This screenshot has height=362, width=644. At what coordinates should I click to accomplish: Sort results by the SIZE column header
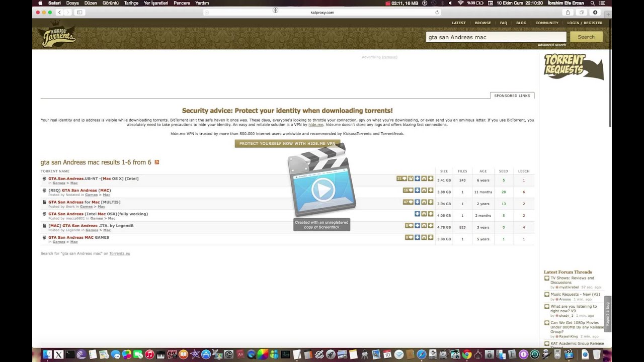[x=444, y=171]
